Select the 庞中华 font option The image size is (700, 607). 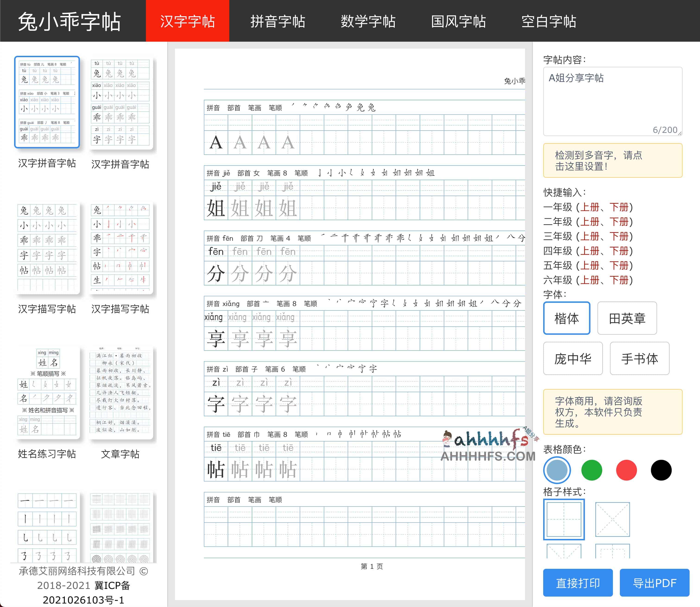(x=573, y=358)
